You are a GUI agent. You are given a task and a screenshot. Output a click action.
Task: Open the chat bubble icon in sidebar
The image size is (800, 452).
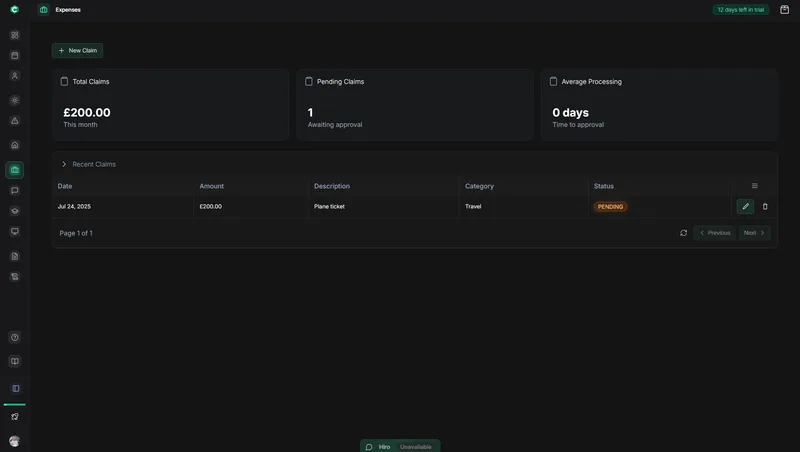[x=15, y=190]
